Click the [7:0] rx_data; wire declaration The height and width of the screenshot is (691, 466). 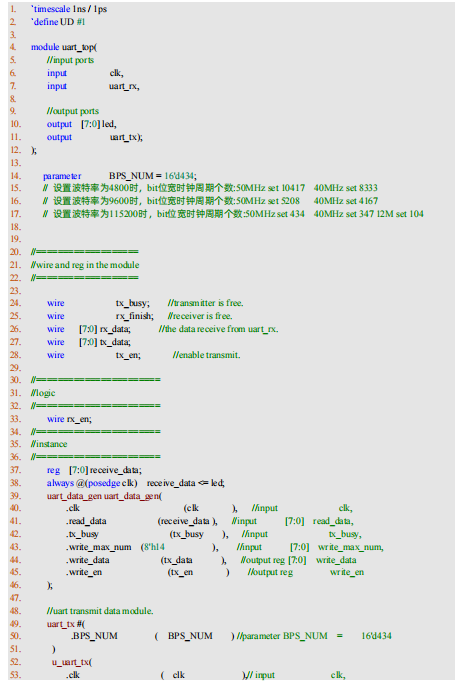tap(105, 329)
